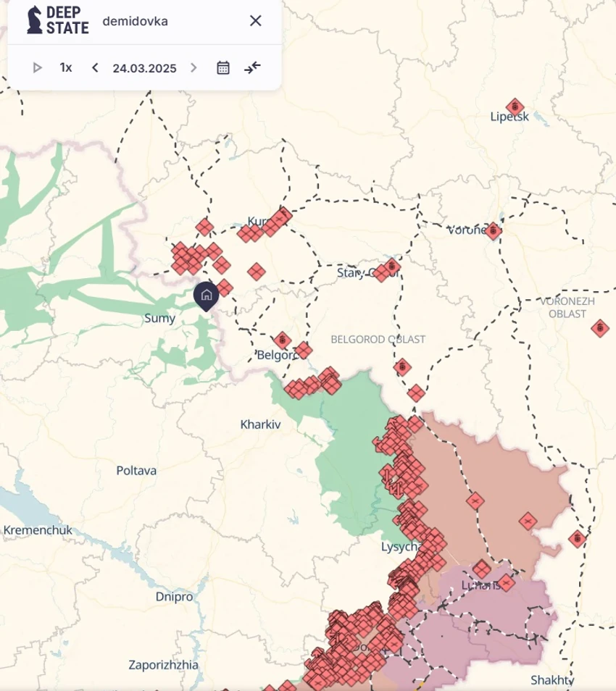Click the date field 24.03.2025
Screen dimensions: 616x691
coord(144,68)
